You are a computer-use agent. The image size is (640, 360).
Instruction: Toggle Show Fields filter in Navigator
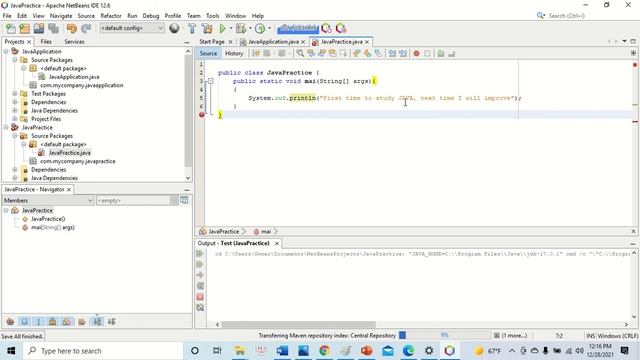point(24,322)
